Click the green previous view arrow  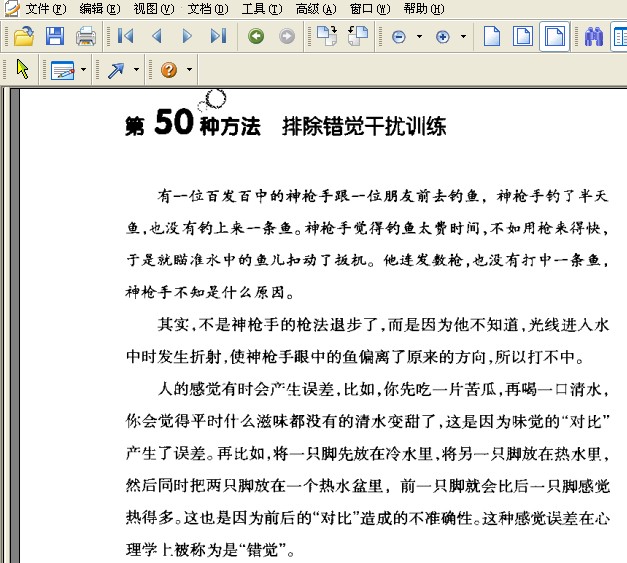pyautogui.click(x=256, y=36)
